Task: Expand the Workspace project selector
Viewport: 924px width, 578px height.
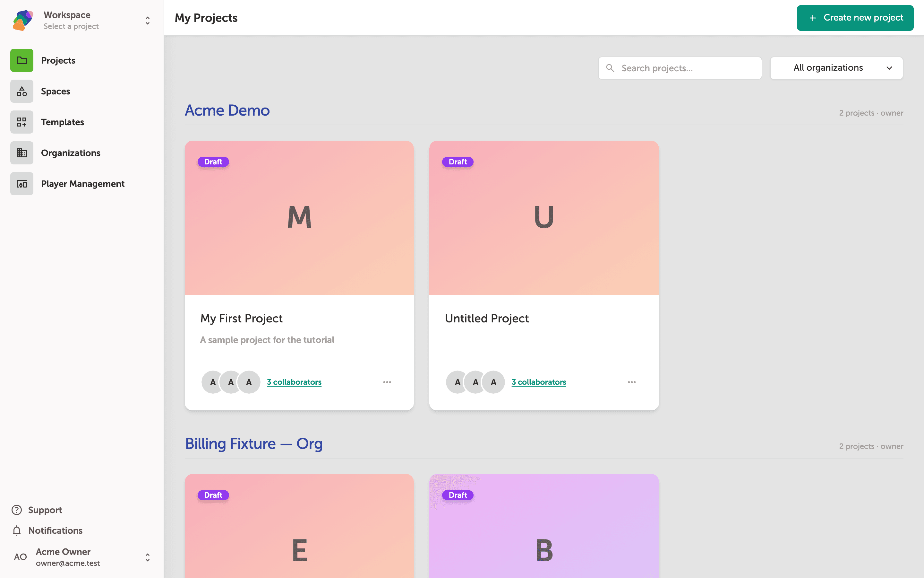Action: (147, 20)
